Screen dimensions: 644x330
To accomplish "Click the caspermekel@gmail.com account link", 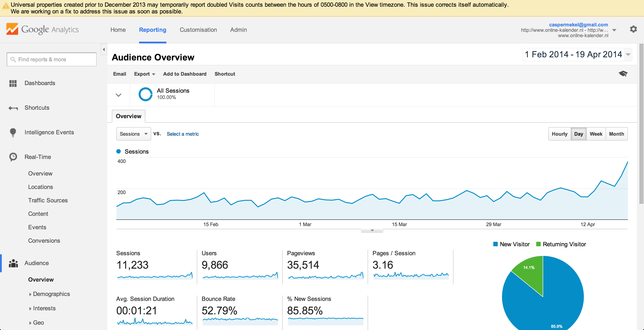I will (x=578, y=25).
